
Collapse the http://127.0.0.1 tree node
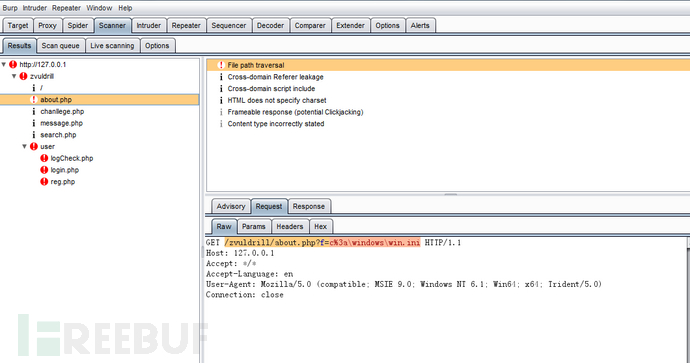click(4, 65)
